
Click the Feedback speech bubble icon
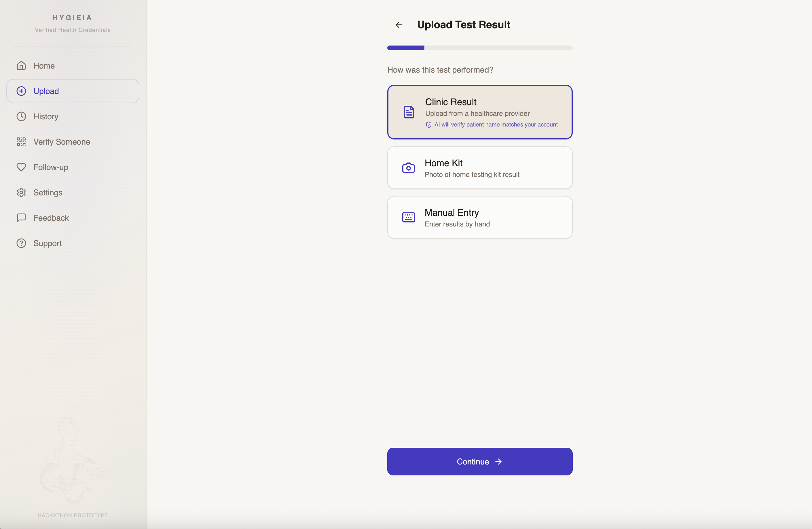coord(21,218)
